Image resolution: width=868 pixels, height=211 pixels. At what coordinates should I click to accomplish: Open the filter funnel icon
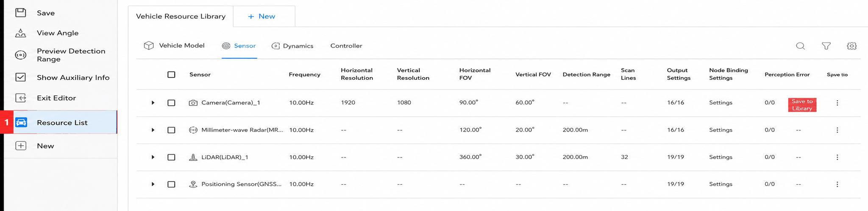coord(826,46)
